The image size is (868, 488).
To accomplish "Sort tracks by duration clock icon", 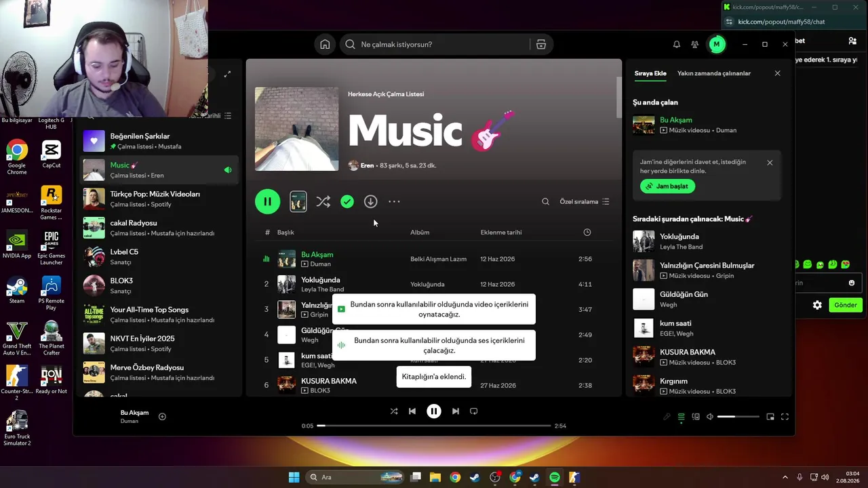I will (587, 232).
